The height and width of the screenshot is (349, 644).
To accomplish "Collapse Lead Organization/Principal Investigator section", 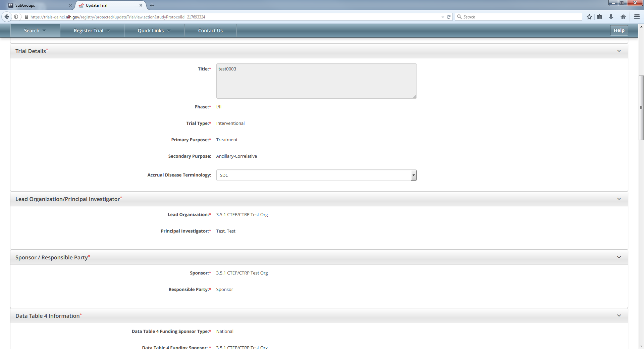I will (x=619, y=199).
